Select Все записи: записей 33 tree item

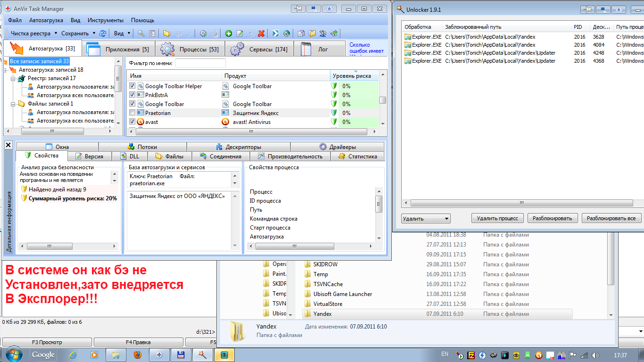pos(39,61)
